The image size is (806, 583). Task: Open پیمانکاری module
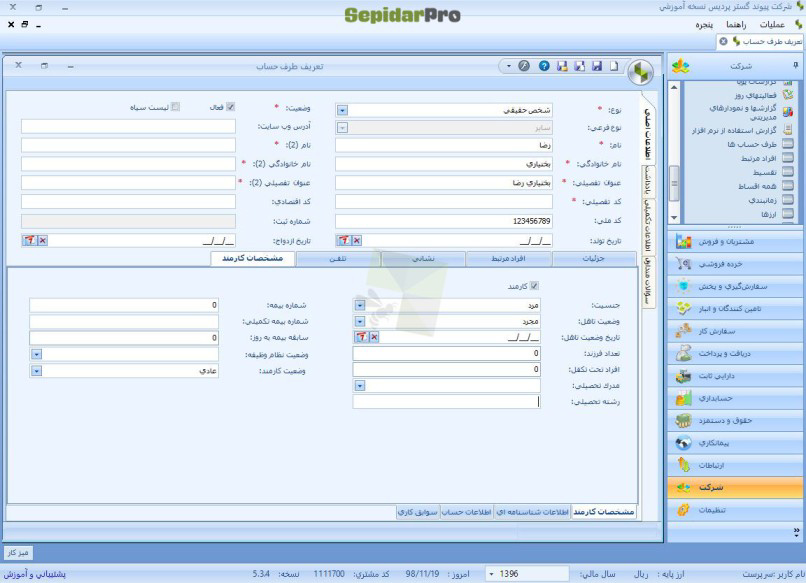tap(735, 443)
